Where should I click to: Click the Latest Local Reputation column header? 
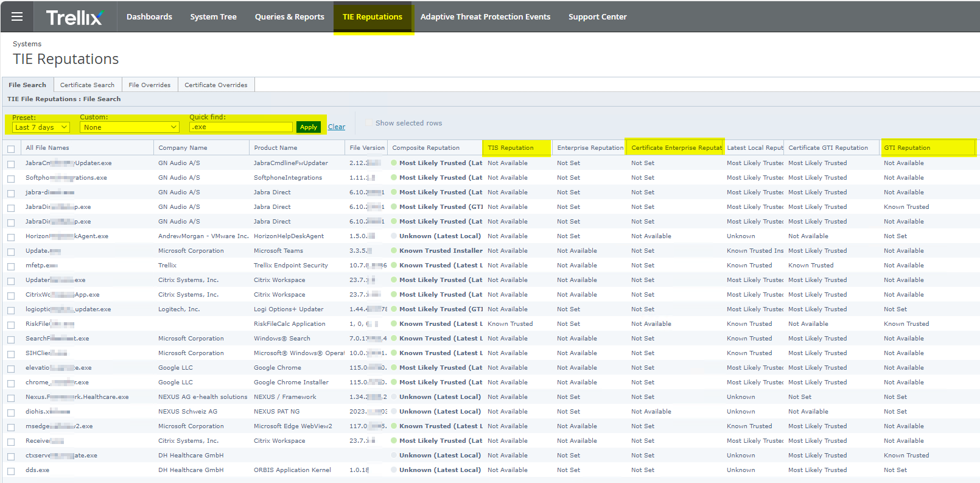pos(755,148)
